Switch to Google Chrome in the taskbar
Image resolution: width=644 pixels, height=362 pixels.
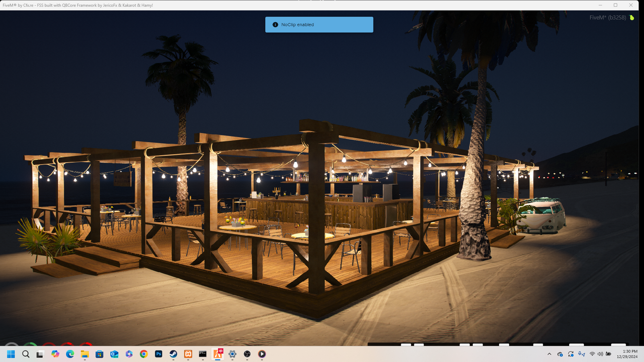(x=144, y=354)
